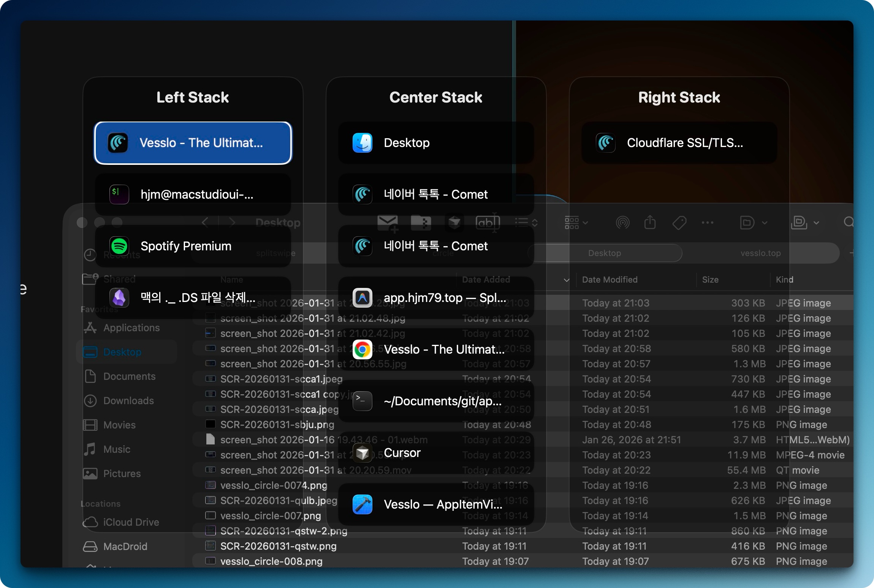Viewport: 874px width, 588px height.
Task: Switch to the vesslo.top Finder tab
Action: point(761,253)
